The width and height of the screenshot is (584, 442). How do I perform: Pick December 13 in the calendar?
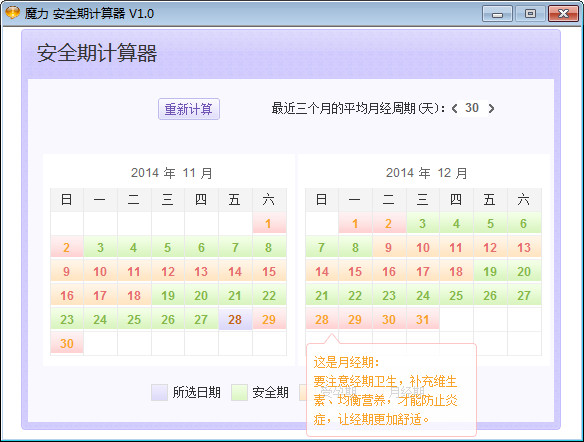pos(524,247)
